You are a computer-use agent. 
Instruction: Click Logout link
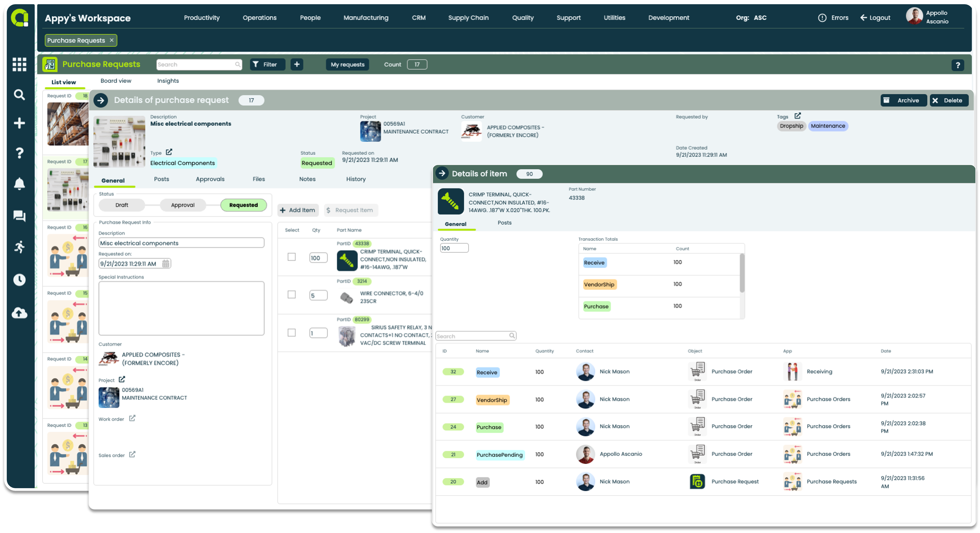[x=875, y=18]
